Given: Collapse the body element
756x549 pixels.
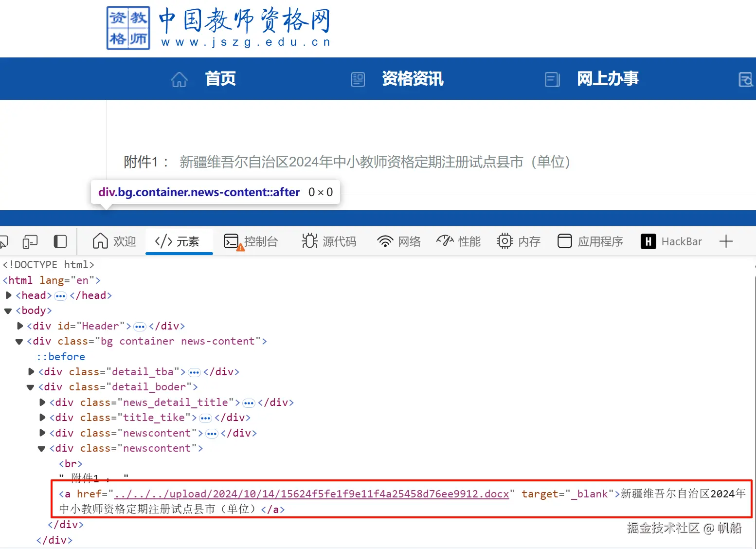Looking at the screenshot, I should point(8,311).
